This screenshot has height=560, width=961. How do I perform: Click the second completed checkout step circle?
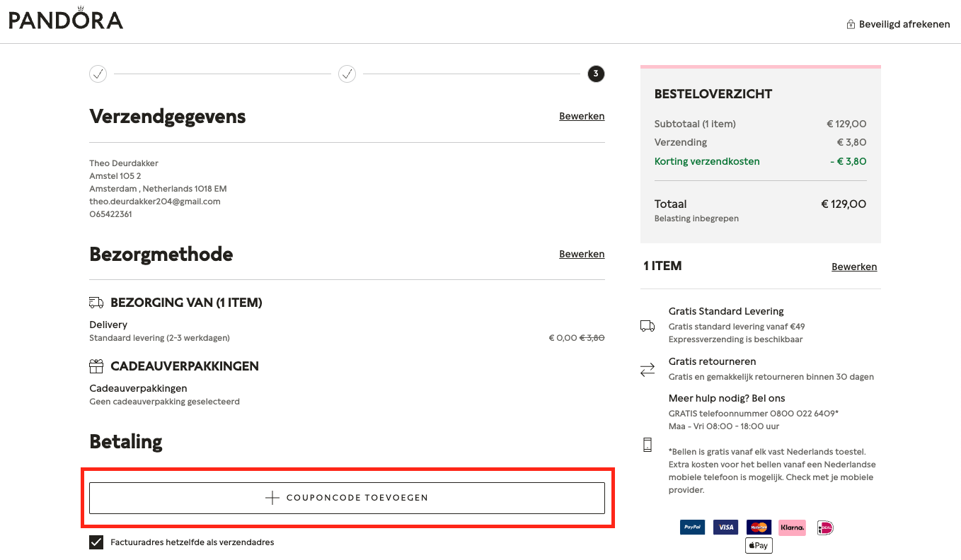(347, 74)
